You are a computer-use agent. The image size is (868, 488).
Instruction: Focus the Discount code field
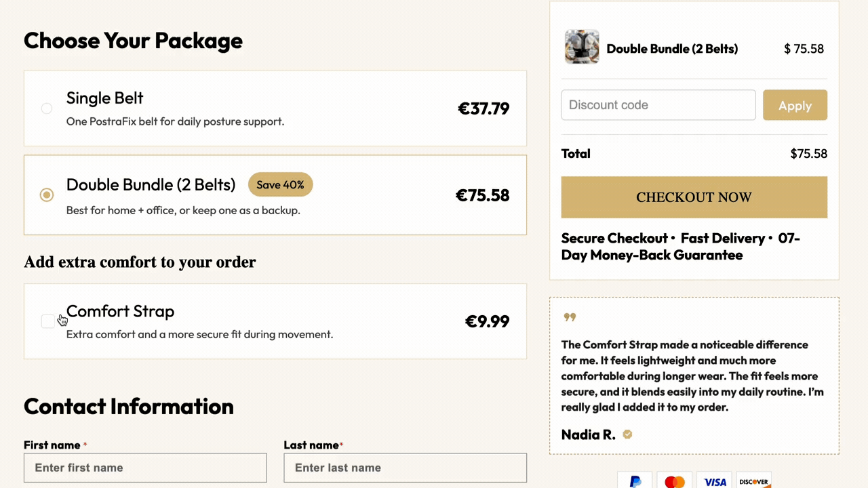pos(658,105)
